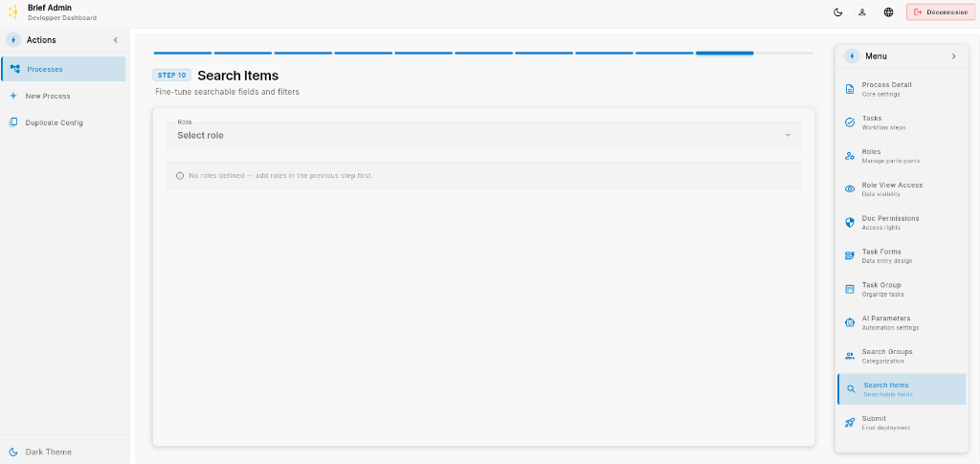Open the Select role dropdown
This screenshot has width=980, height=464.
[483, 135]
